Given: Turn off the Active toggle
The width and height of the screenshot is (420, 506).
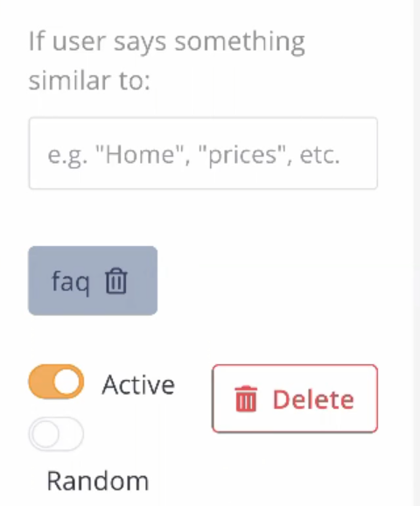Looking at the screenshot, I should click(56, 382).
